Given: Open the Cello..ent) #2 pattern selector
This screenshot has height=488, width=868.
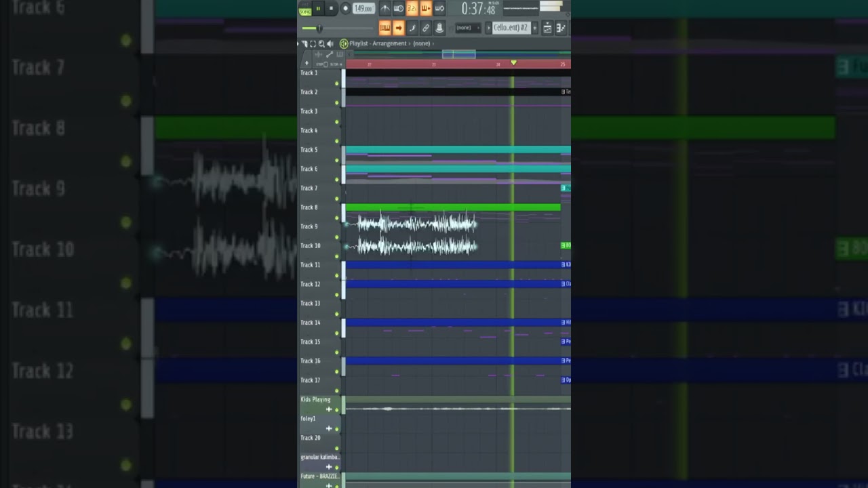Looking at the screenshot, I should tap(511, 28).
